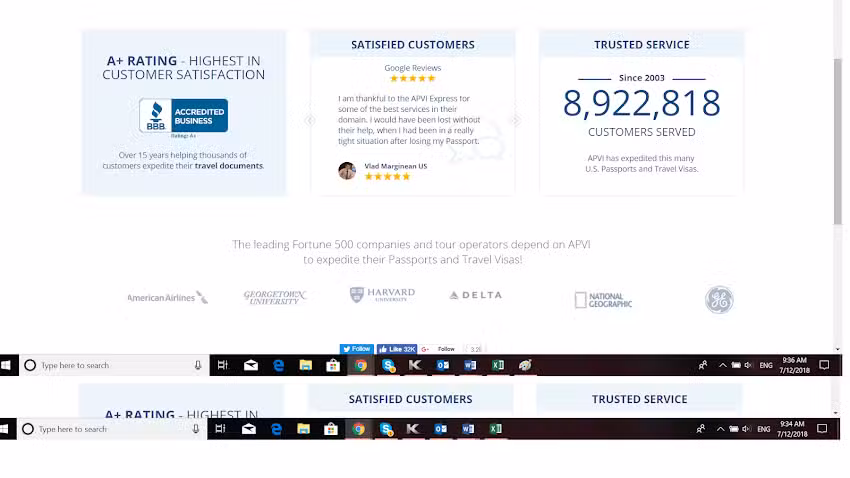Click the BBB Accredited Business badge
850x478 pixels.
pos(183,116)
